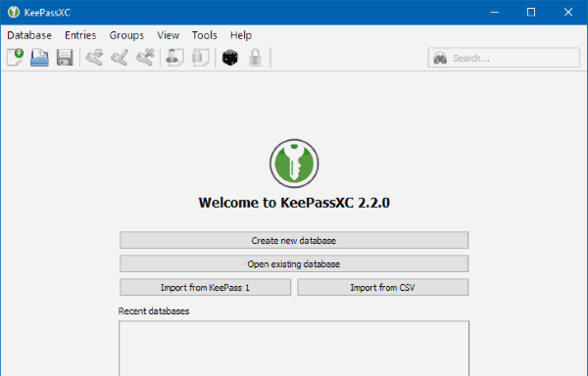Maximize the KeePassXC window
Screen dimensions: 588x376
pos(531,13)
